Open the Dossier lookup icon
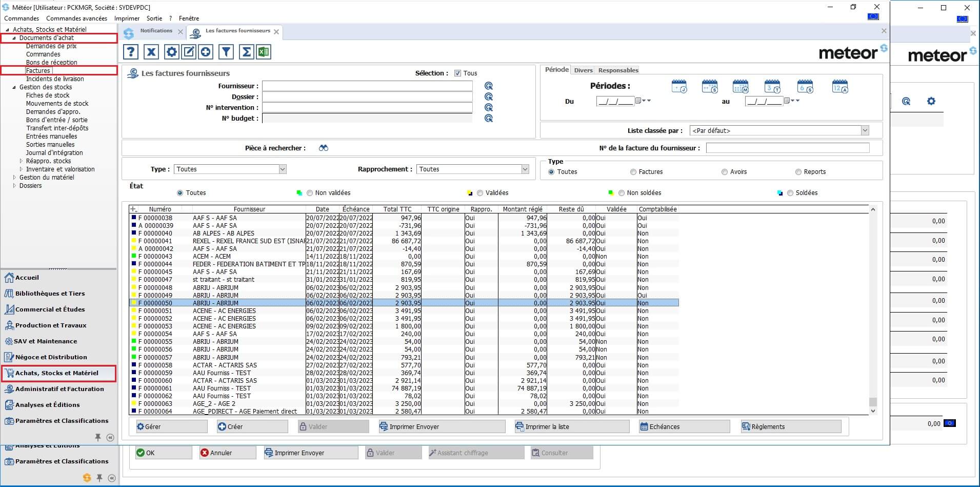Viewport: 980px width, 487px height. coord(489,97)
